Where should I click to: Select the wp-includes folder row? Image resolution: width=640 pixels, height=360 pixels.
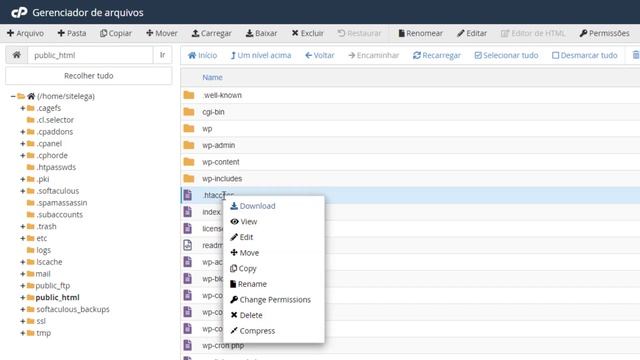(x=410, y=179)
